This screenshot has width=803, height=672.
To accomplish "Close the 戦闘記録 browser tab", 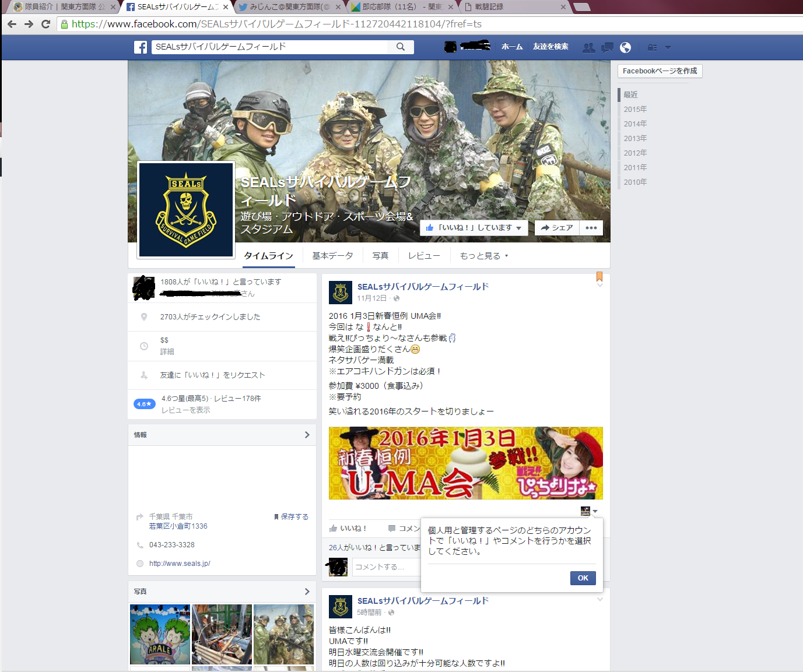I will (563, 7).
